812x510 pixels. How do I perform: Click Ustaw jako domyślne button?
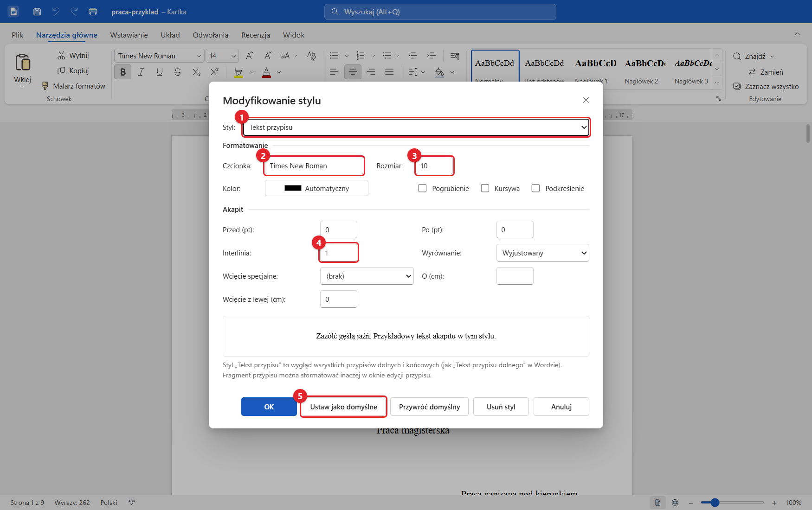[344, 407]
